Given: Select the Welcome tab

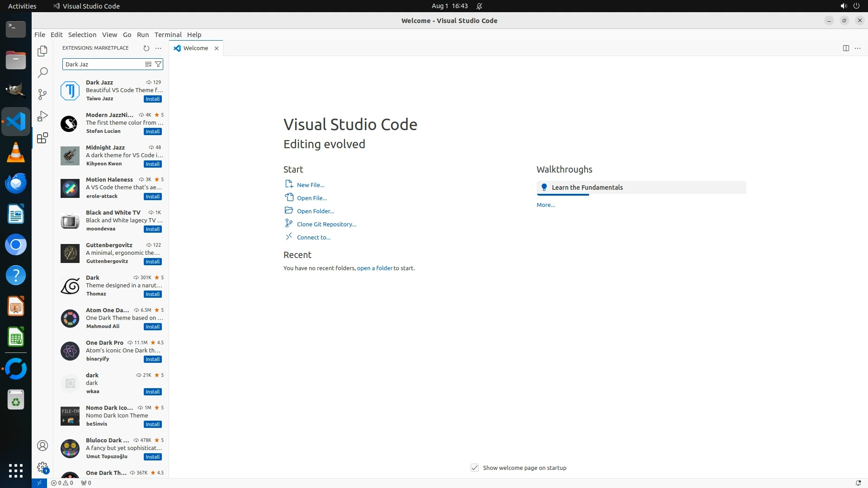Looking at the screenshot, I should (195, 48).
